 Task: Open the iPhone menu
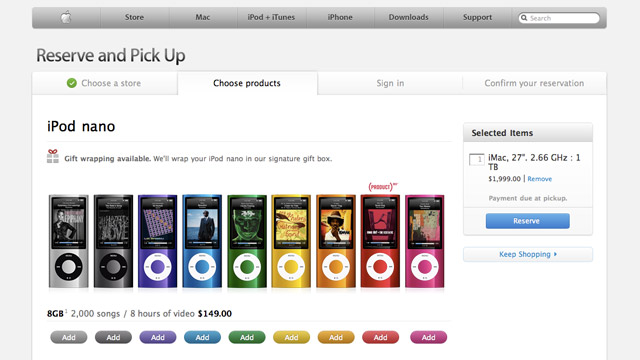pyautogui.click(x=340, y=17)
